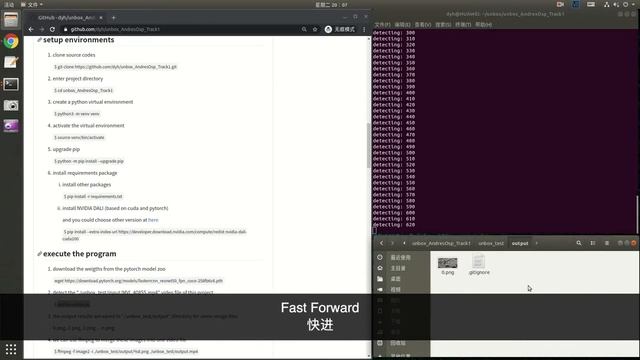640x360 pixels.
Task: Open 回收站 in Files sidebar
Action: [x=398, y=343]
